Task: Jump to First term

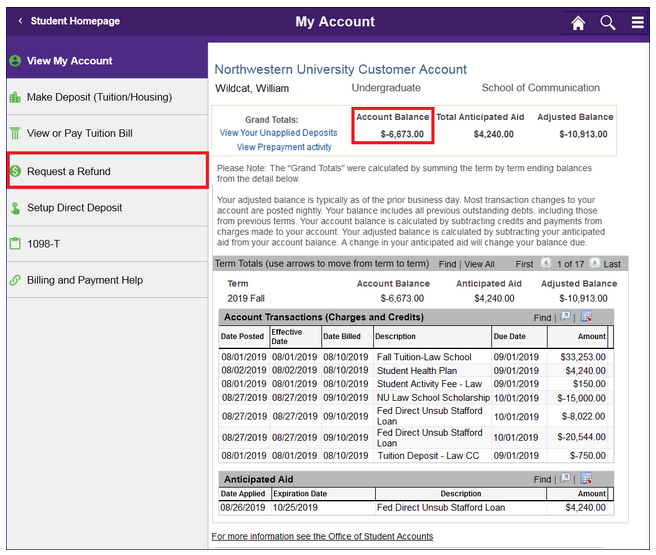Action: [x=524, y=264]
